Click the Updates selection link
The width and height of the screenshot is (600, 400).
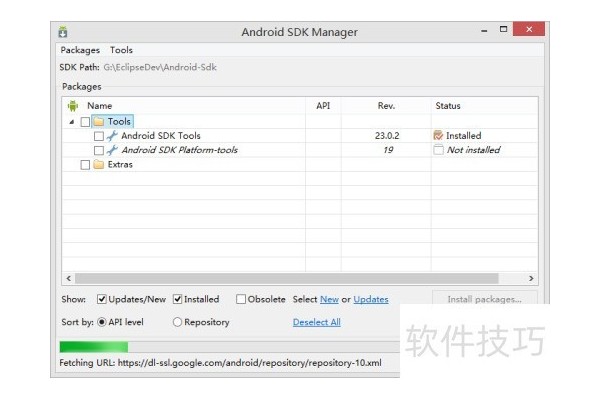point(371,299)
